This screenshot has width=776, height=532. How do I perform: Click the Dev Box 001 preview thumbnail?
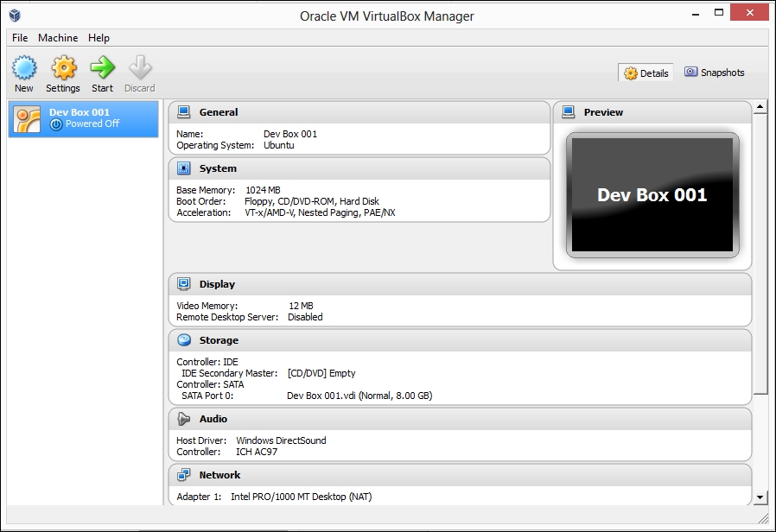click(652, 195)
